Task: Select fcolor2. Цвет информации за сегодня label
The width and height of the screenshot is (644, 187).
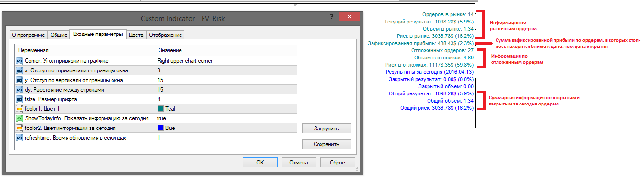Action: tap(70, 128)
